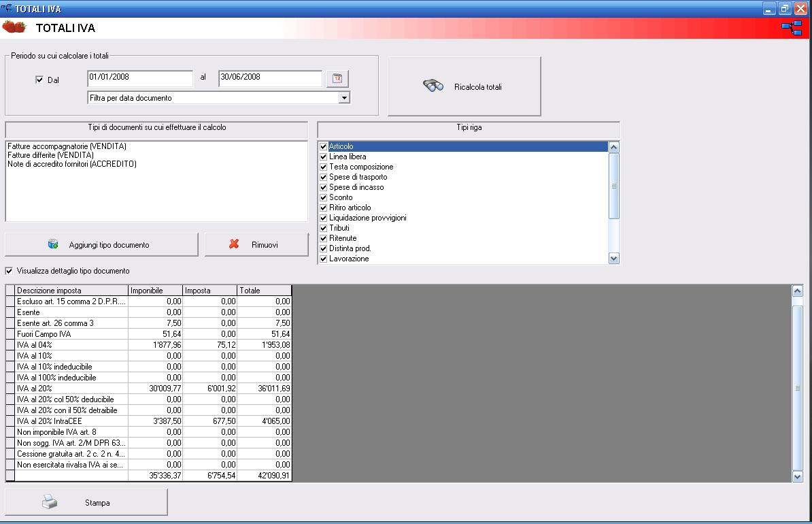Click the total imponibile cell 35'336,37

(x=155, y=475)
